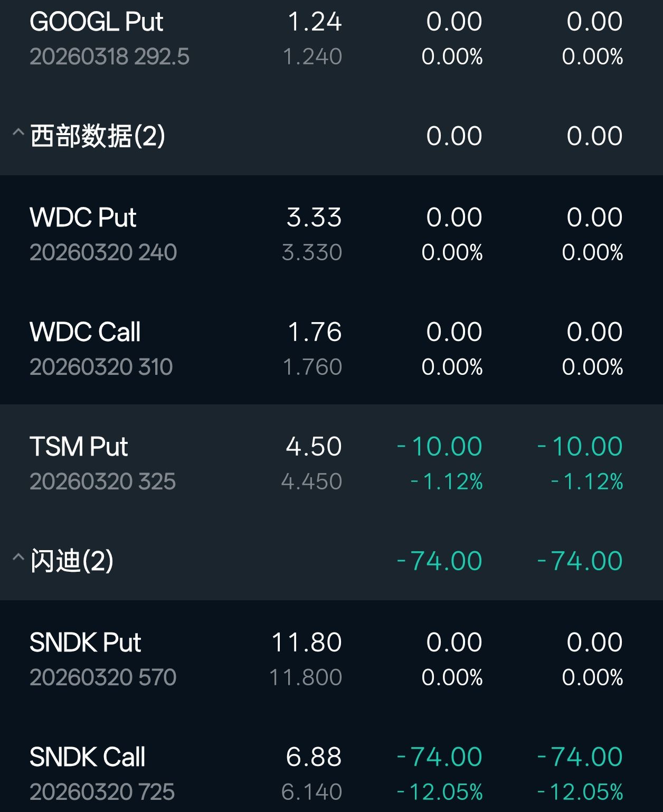Open the WDC Call position
663x812 pixels.
85,332
